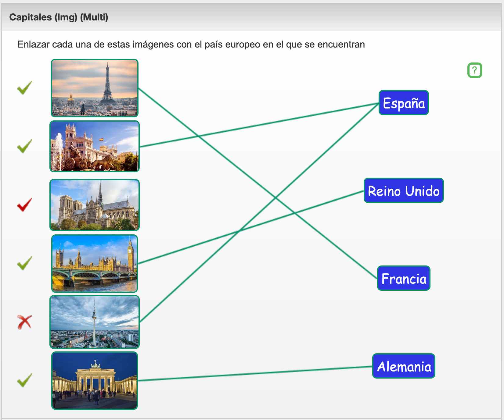Pick the Big Ben and Parliament image
The image size is (504, 420).
(95, 263)
